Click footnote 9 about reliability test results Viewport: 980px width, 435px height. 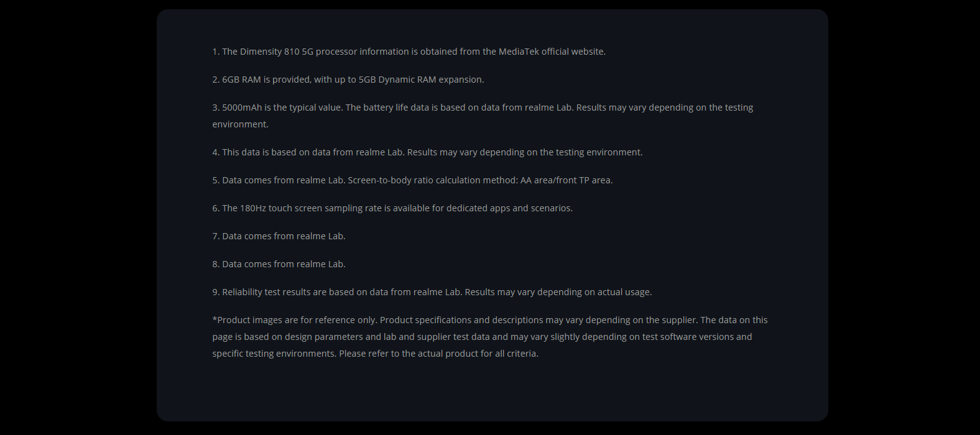[432, 292]
